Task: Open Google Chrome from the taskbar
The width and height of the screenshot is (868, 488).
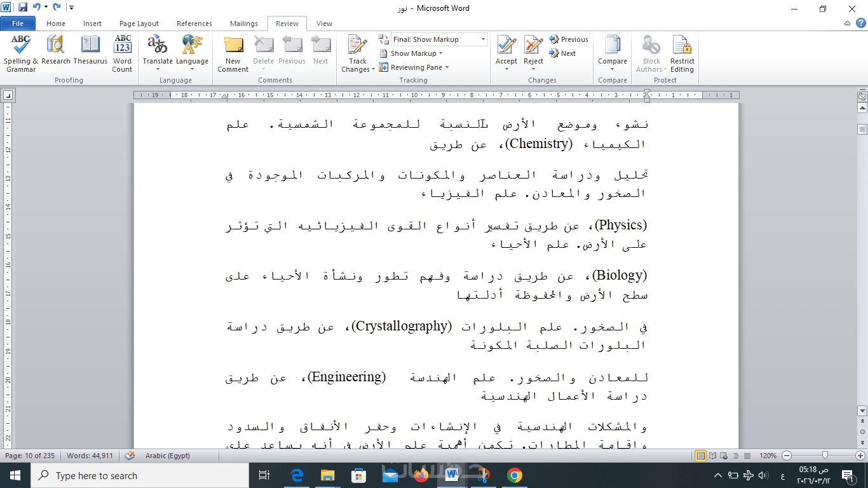Action: click(515, 475)
